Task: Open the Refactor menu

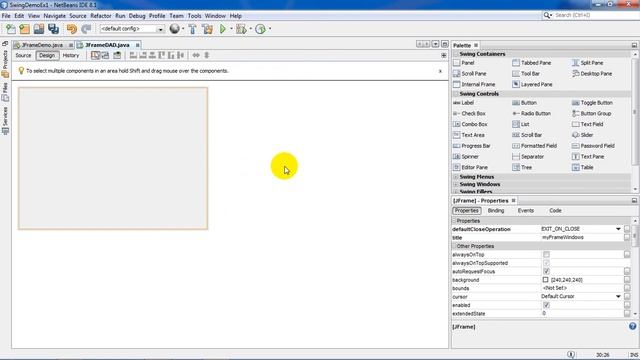Action: (x=101, y=16)
